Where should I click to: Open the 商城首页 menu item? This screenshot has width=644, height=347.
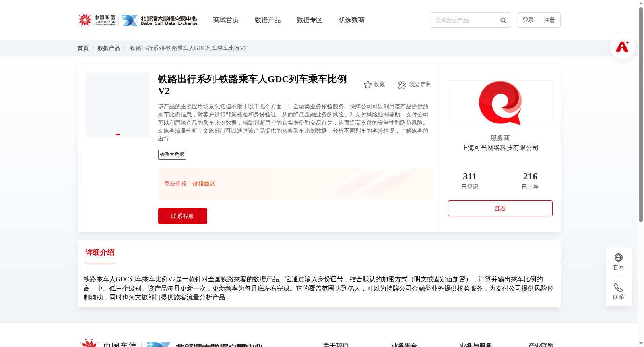click(226, 20)
